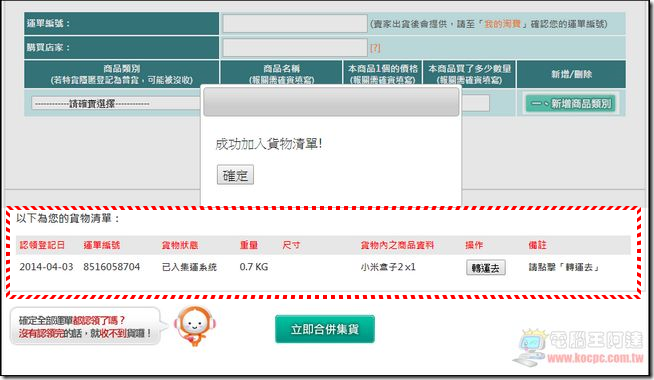This screenshot has width=654, height=380.
Task: Focus the 購買店家 input field
Action: coord(295,48)
